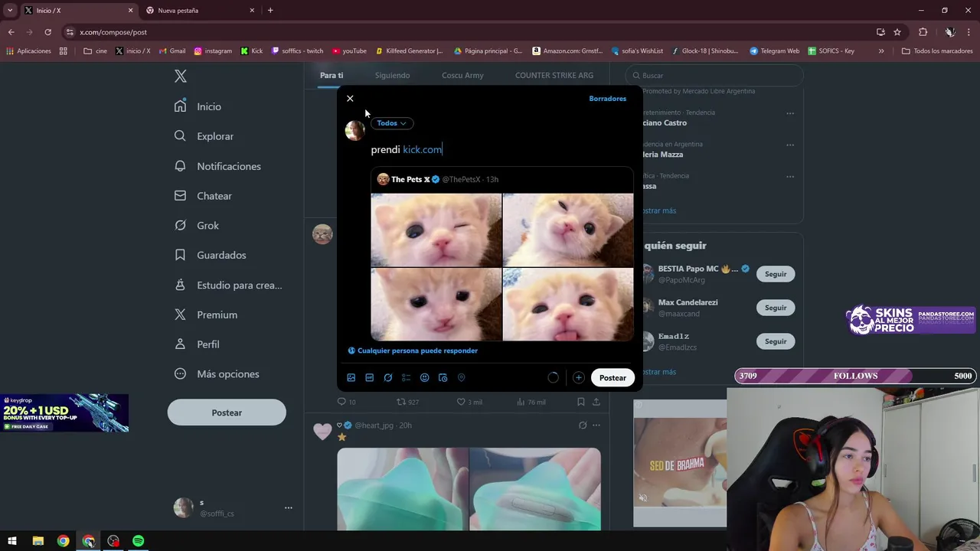Click the character count progress circle
This screenshot has width=980, height=551.
[554, 377]
